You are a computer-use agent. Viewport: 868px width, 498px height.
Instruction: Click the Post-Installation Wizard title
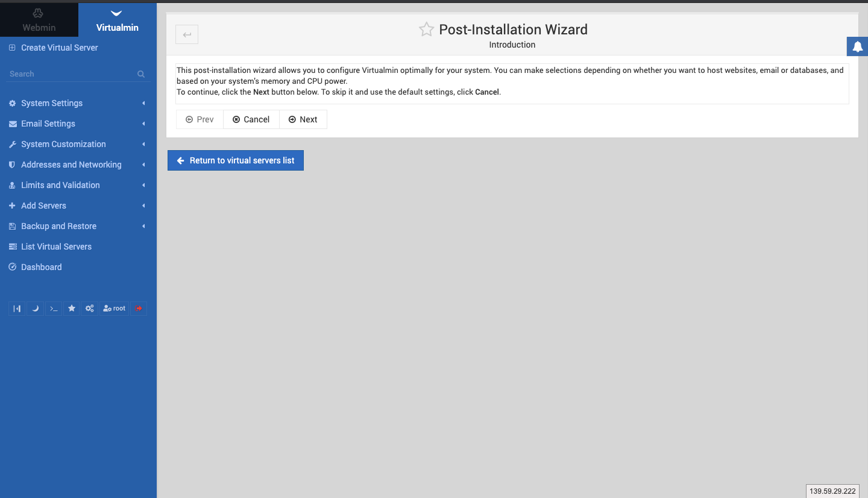[514, 30]
